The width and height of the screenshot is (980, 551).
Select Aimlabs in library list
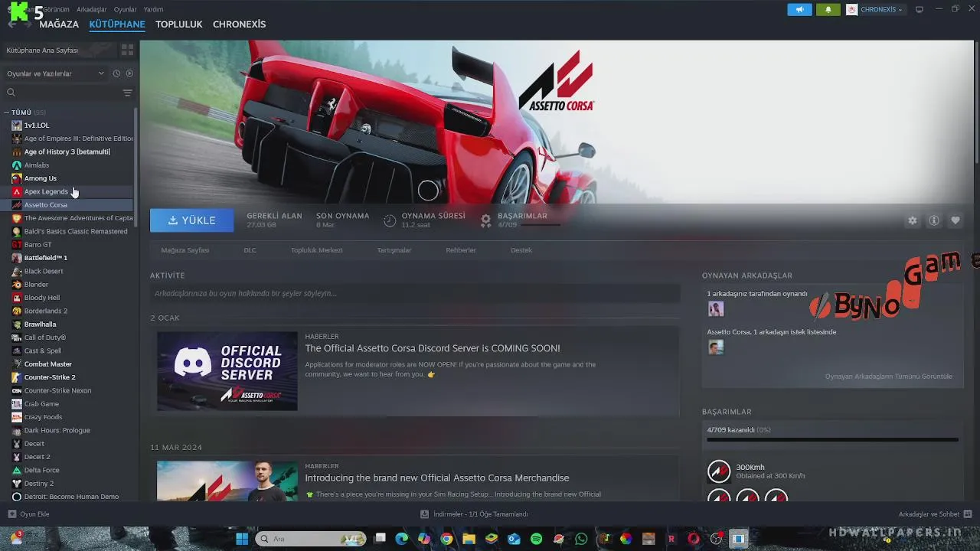pyautogui.click(x=36, y=165)
